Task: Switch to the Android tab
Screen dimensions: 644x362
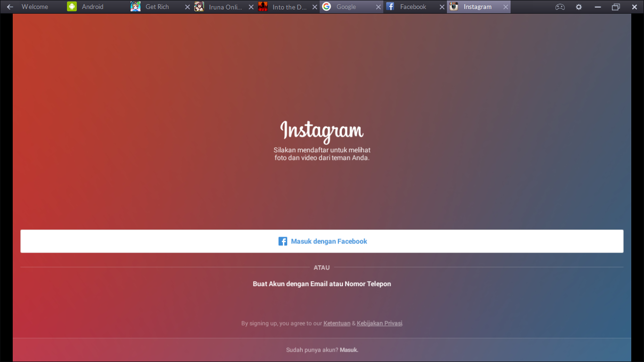Action: click(x=92, y=7)
